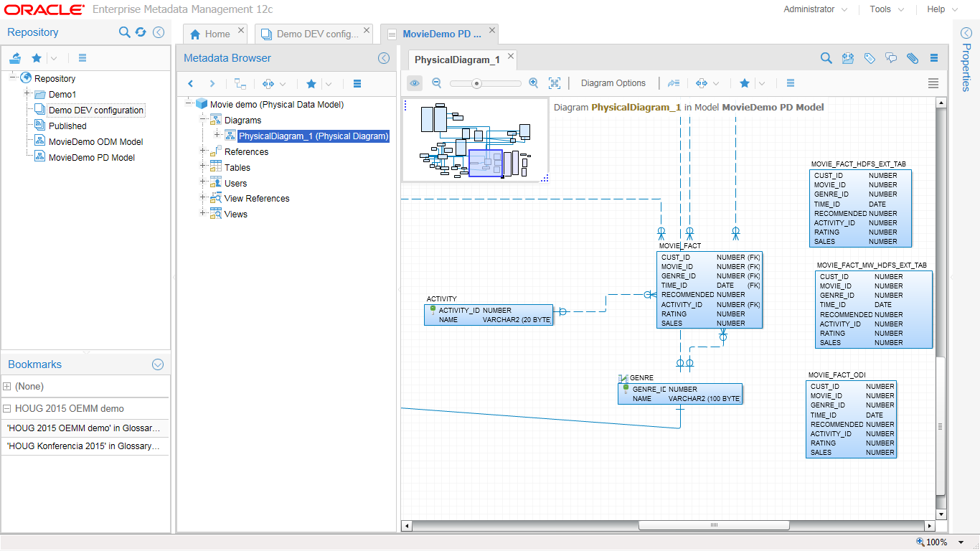
Task: Select Demo DEV configuration in tree
Action: [x=96, y=110]
